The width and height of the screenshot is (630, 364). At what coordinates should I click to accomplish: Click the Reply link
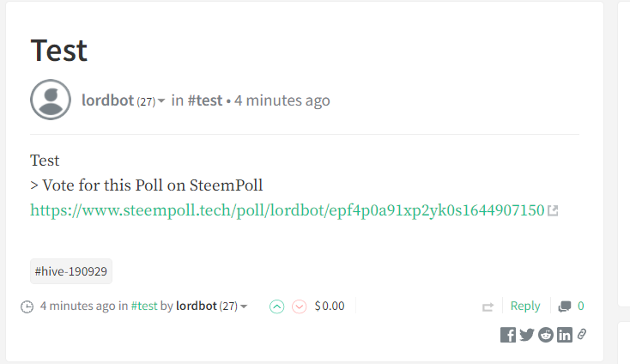coord(525,306)
